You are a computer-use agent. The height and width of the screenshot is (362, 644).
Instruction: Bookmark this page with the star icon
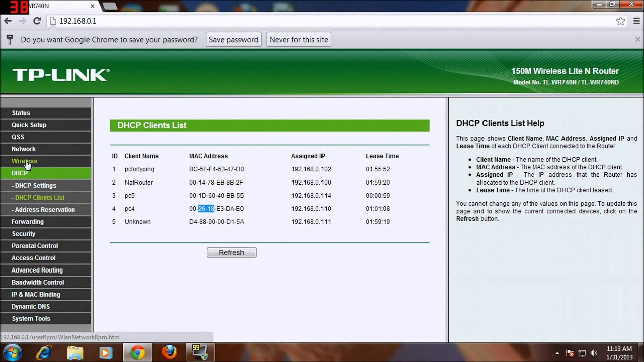(x=620, y=21)
